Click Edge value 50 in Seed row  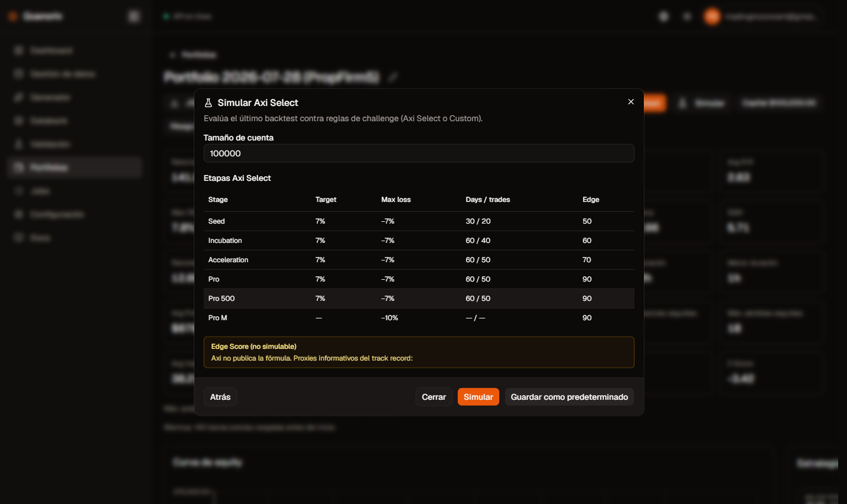[587, 221]
